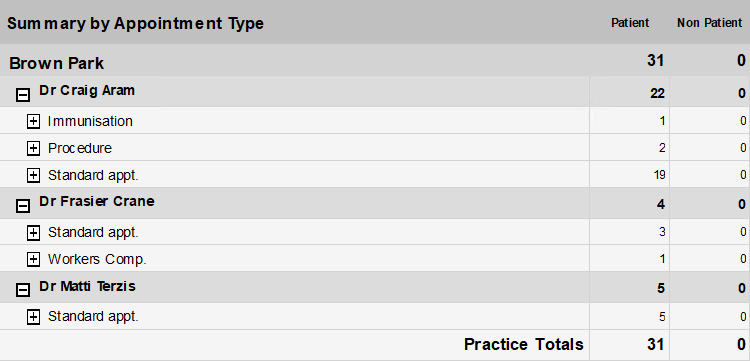Select the Dr Frasier Crane name label
Screen dimensions: 750x361
[97, 201]
